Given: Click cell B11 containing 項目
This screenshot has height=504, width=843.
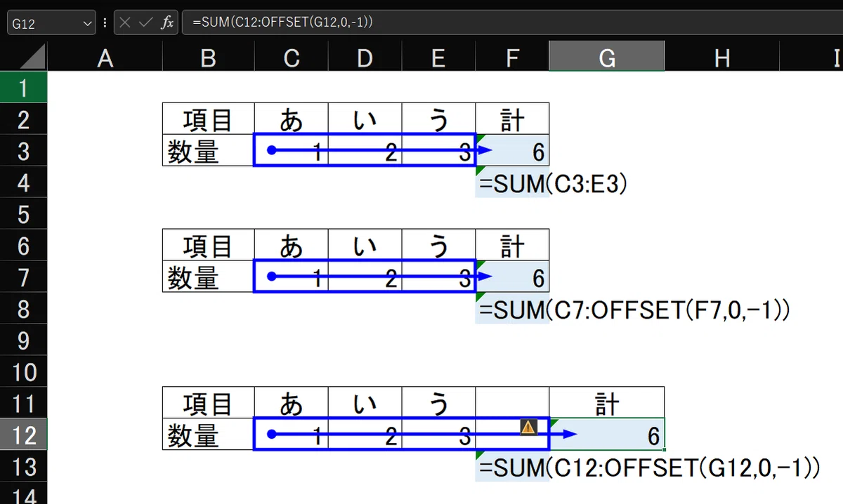Looking at the screenshot, I should (208, 403).
